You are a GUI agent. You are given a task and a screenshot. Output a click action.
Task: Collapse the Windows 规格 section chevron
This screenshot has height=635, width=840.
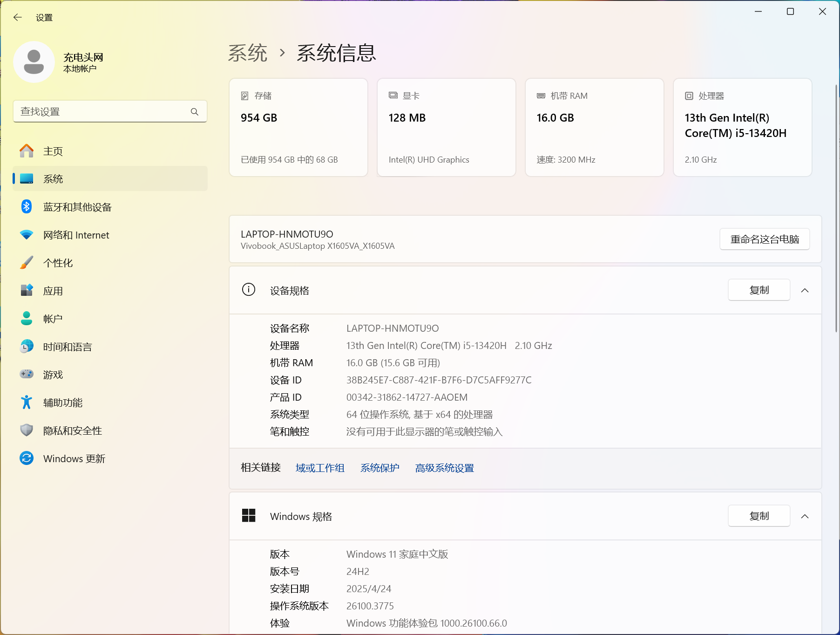coord(805,516)
